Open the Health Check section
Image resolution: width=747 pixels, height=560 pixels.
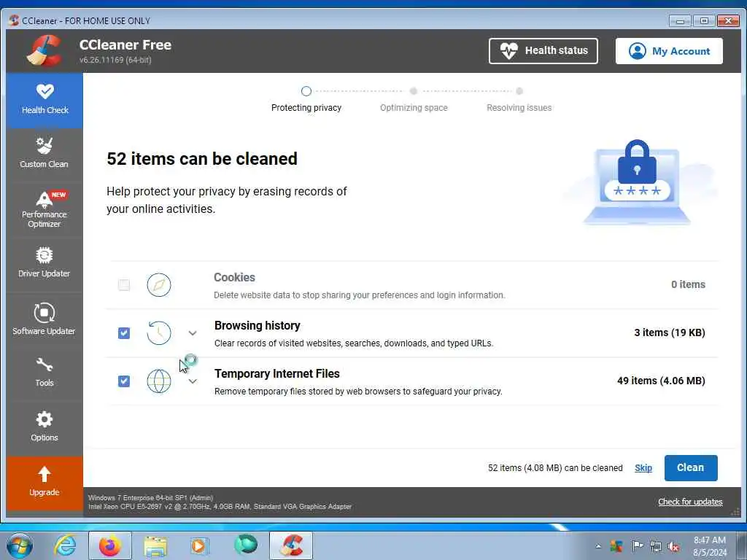(44, 101)
